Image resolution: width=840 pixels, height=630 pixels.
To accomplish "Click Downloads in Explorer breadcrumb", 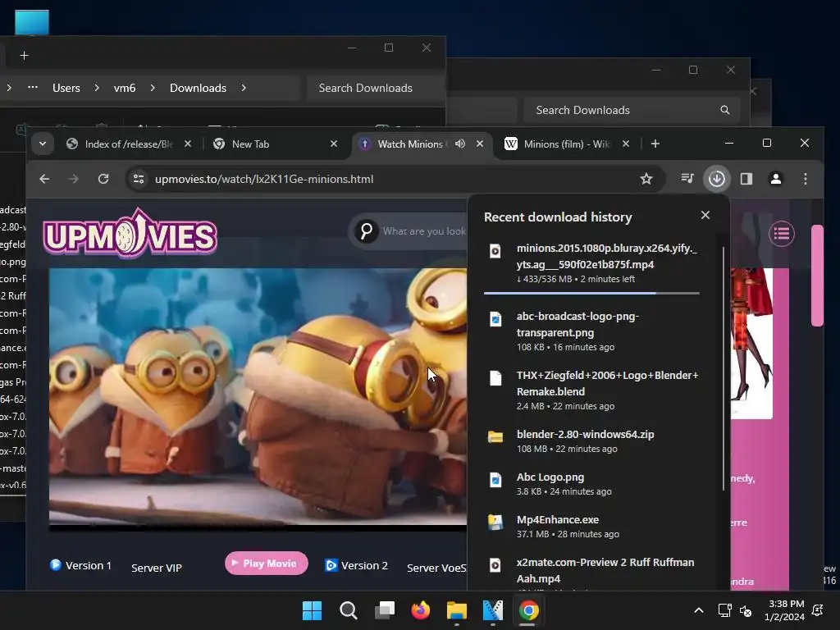I will [199, 88].
